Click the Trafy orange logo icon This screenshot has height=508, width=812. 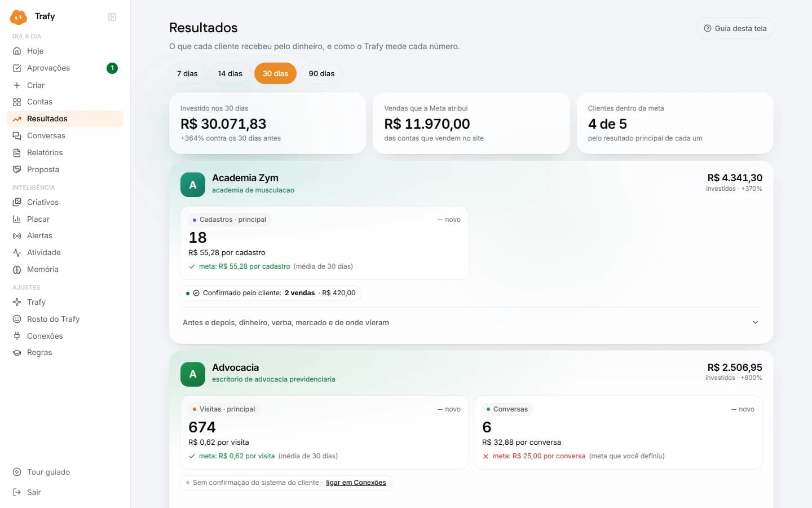pos(19,17)
